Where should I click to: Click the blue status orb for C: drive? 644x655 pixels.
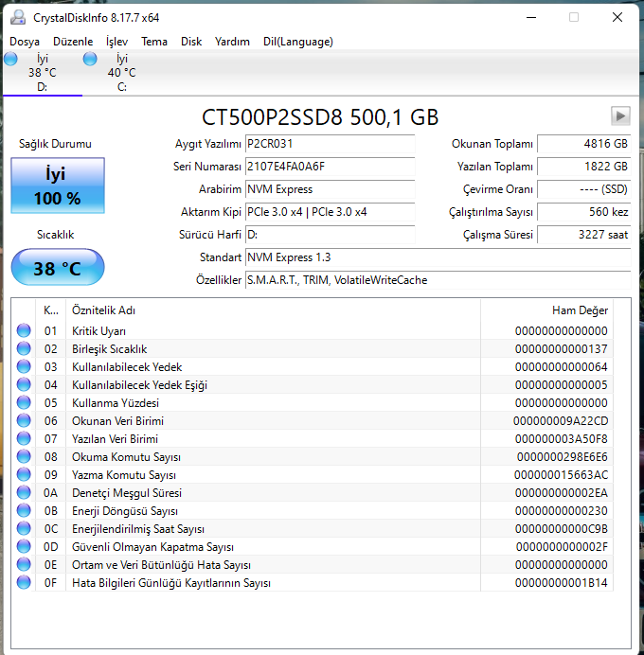[x=90, y=59]
